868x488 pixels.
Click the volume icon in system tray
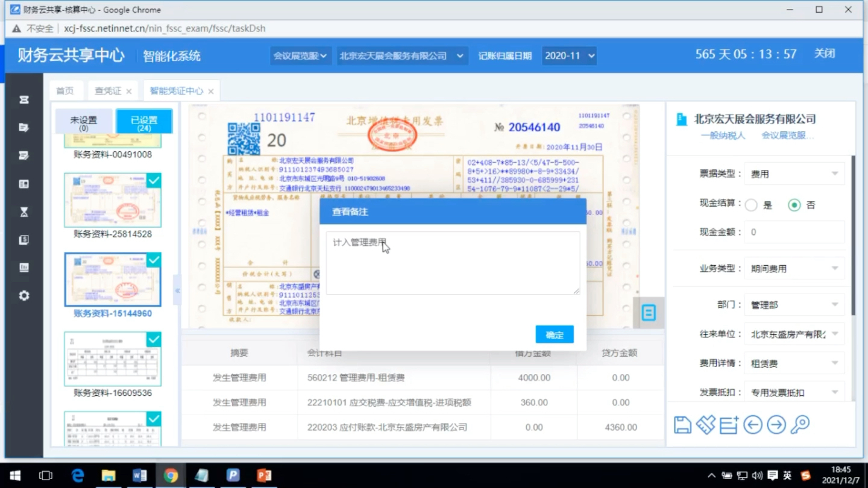(758, 475)
